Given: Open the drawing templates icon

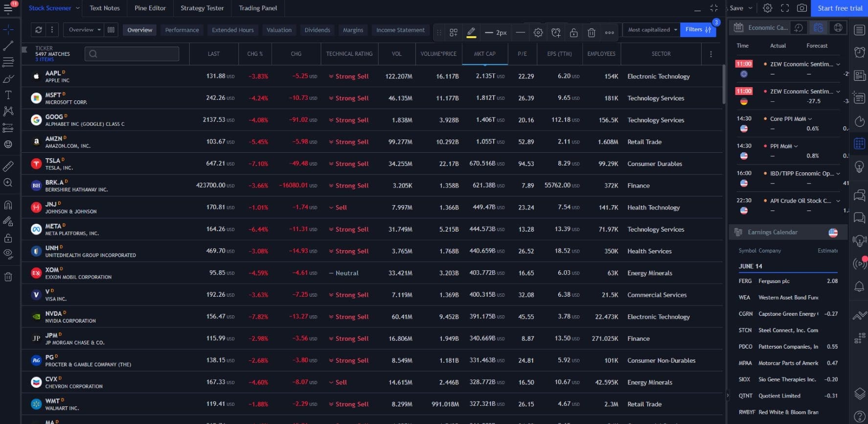Looking at the screenshot, I should click(x=454, y=33).
